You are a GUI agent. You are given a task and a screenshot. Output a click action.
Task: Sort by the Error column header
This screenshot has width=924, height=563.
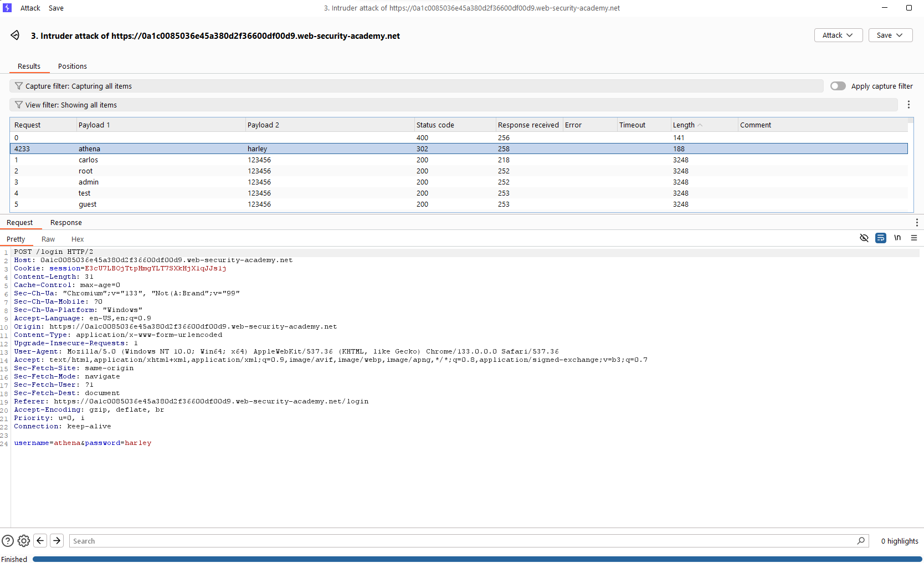589,125
